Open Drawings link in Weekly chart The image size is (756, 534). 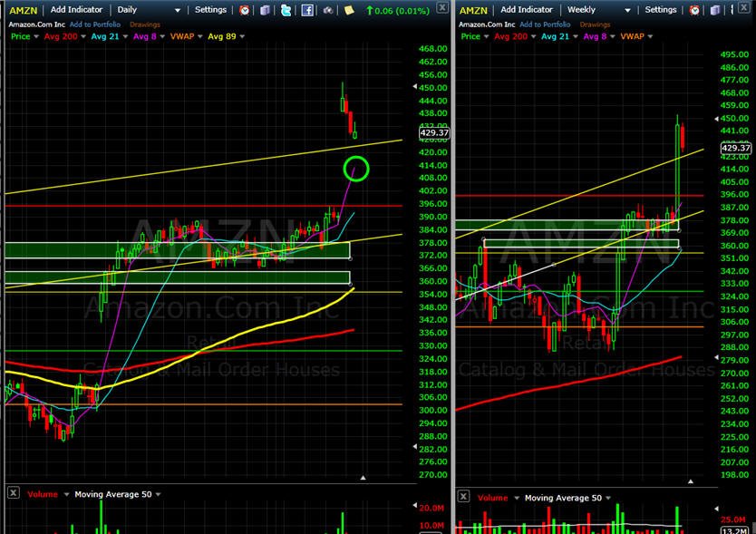click(595, 24)
